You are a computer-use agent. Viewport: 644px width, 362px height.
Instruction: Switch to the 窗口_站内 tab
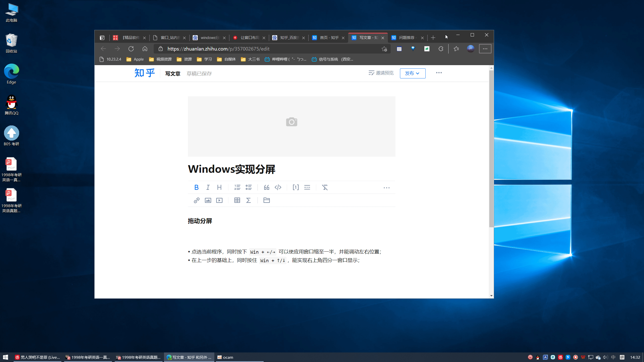(x=170, y=38)
